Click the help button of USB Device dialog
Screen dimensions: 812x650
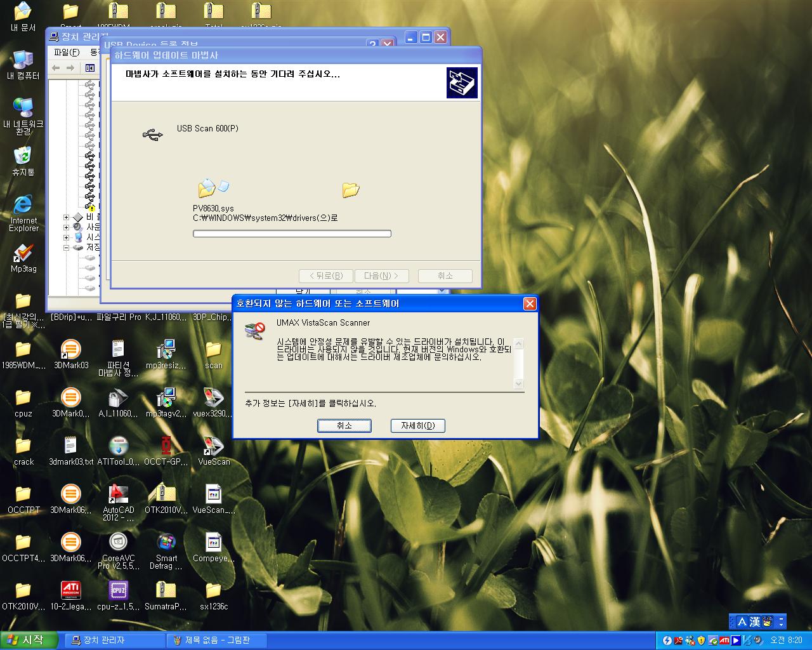(x=372, y=44)
